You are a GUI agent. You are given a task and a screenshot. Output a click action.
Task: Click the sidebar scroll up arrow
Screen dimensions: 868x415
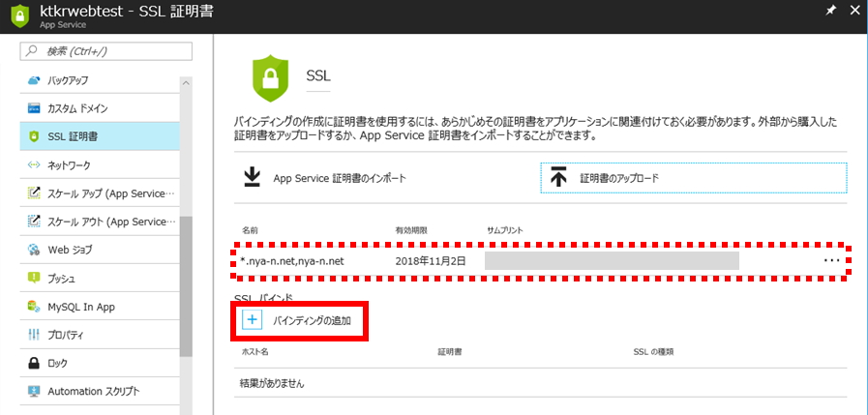pyautogui.click(x=186, y=82)
